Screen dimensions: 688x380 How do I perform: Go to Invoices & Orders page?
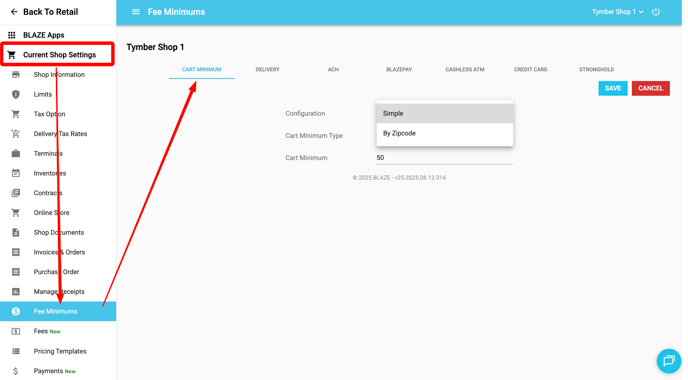pos(59,252)
